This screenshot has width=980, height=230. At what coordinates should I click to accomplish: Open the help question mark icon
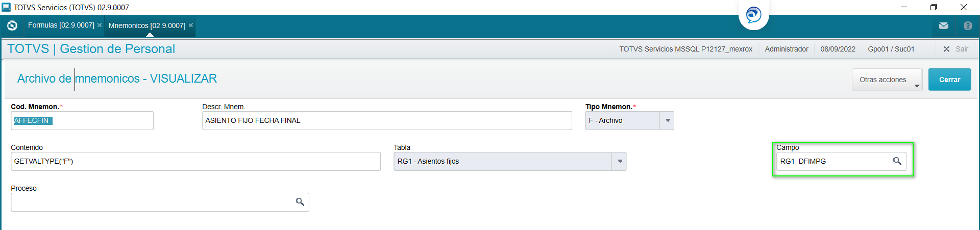click(968, 25)
